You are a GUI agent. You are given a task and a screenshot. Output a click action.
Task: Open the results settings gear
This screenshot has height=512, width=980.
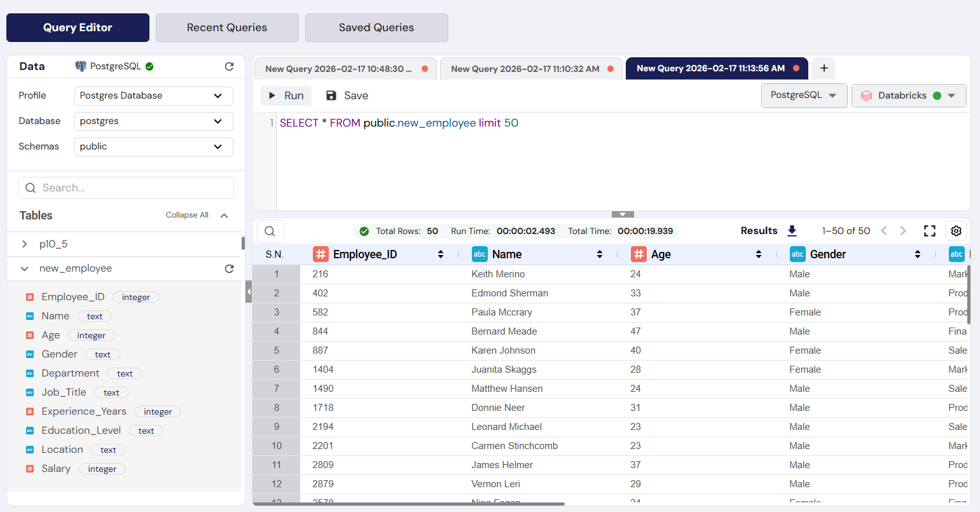pos(956,230)
